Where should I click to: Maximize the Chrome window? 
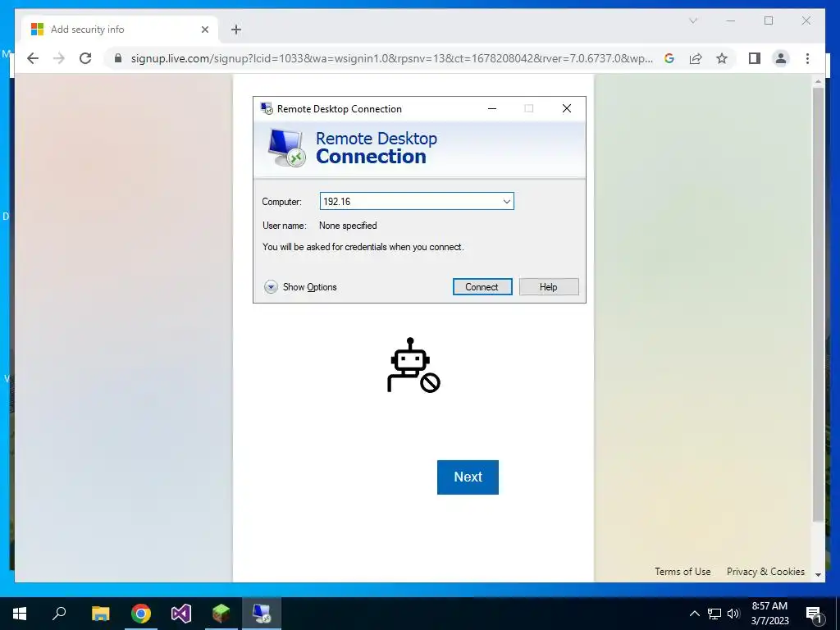(x=769, y=21)
